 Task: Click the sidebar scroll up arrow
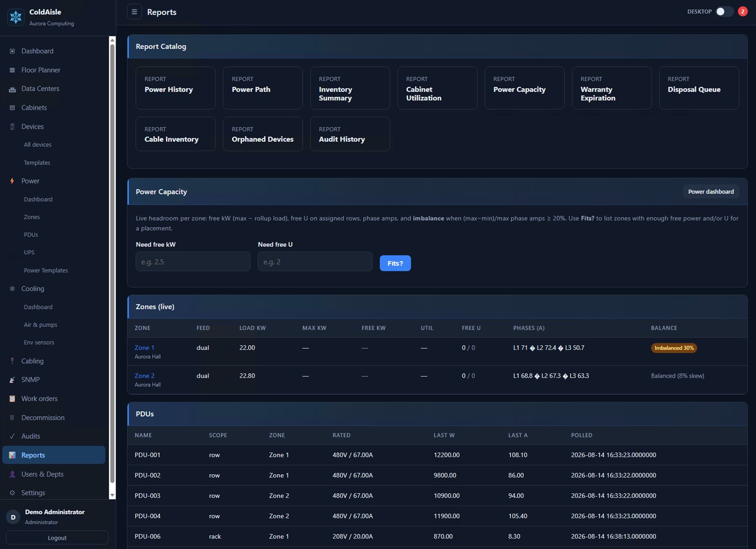click(112, 41)
